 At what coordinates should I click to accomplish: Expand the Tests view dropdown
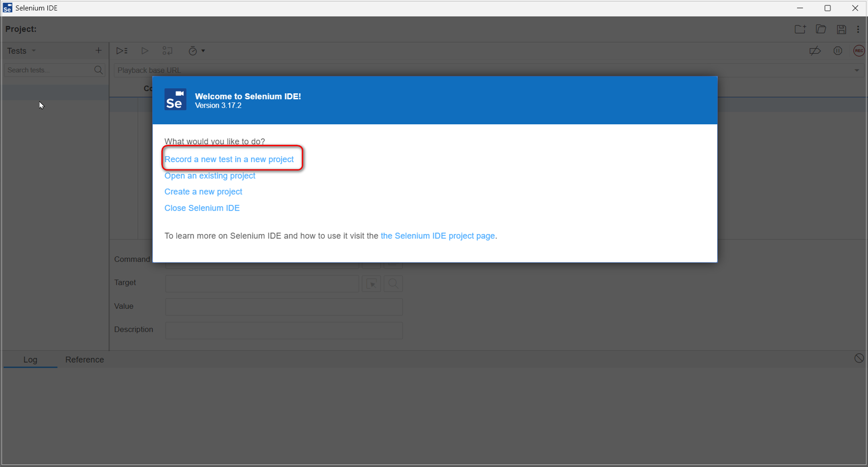pos(22,51)
